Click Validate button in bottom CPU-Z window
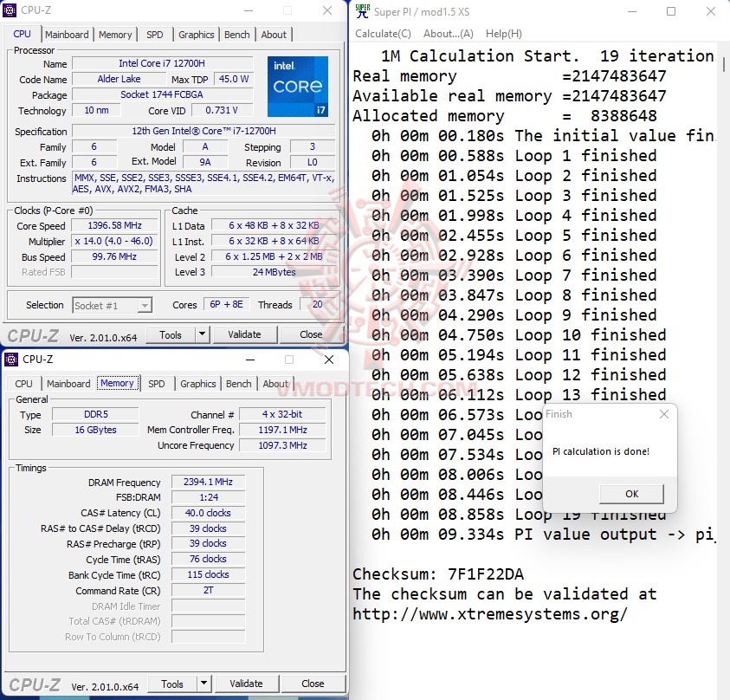 (x=246, y=684)
